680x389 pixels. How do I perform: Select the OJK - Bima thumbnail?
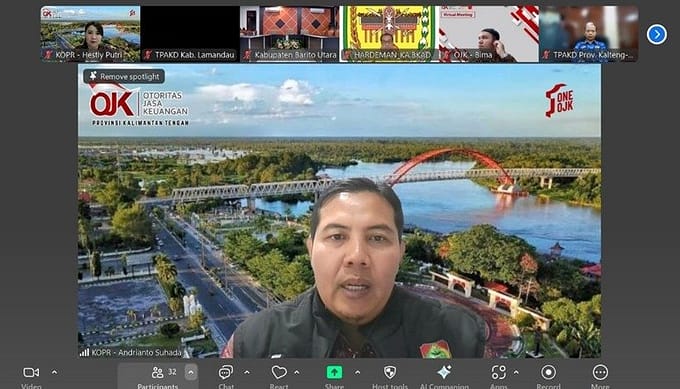click(489, 34)
